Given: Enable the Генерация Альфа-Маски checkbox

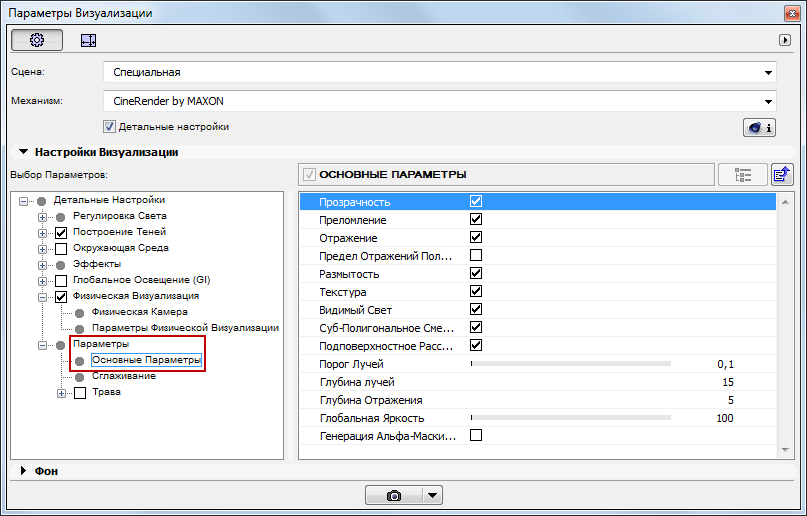Looking at the screenshot, I should [476, 435].
